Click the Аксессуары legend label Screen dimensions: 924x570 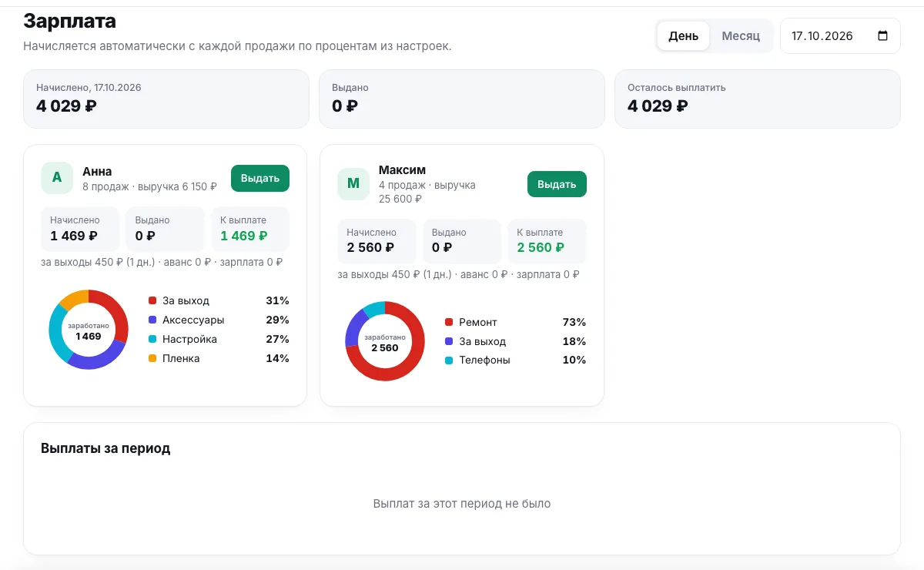click(193, 320)
